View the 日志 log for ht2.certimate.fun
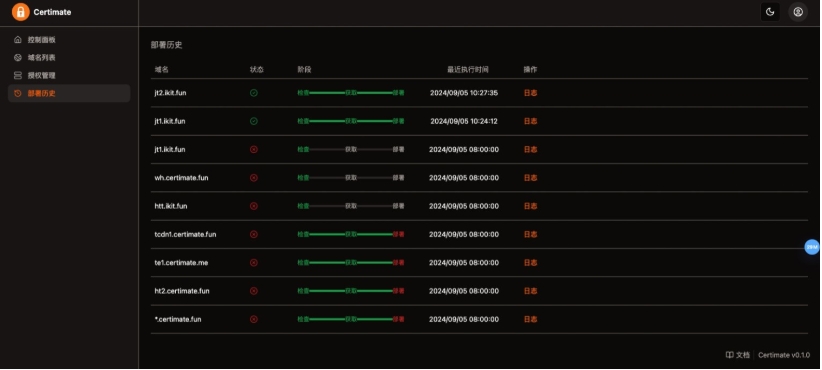Image resolution: width=822 pixels, height=370 pixels. (x=531, y=291)
